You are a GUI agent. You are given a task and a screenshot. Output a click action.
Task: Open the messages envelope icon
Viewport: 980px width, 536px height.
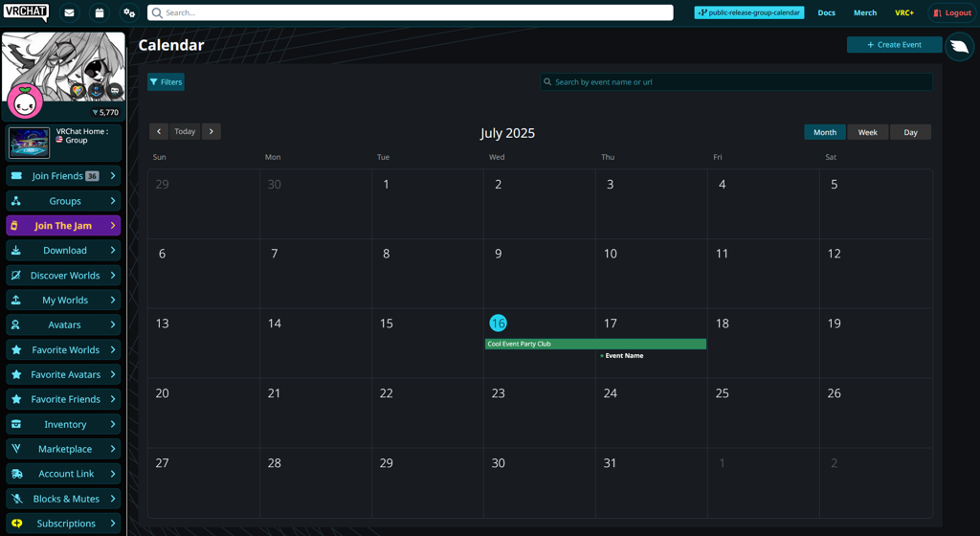(x=69, y=12)
